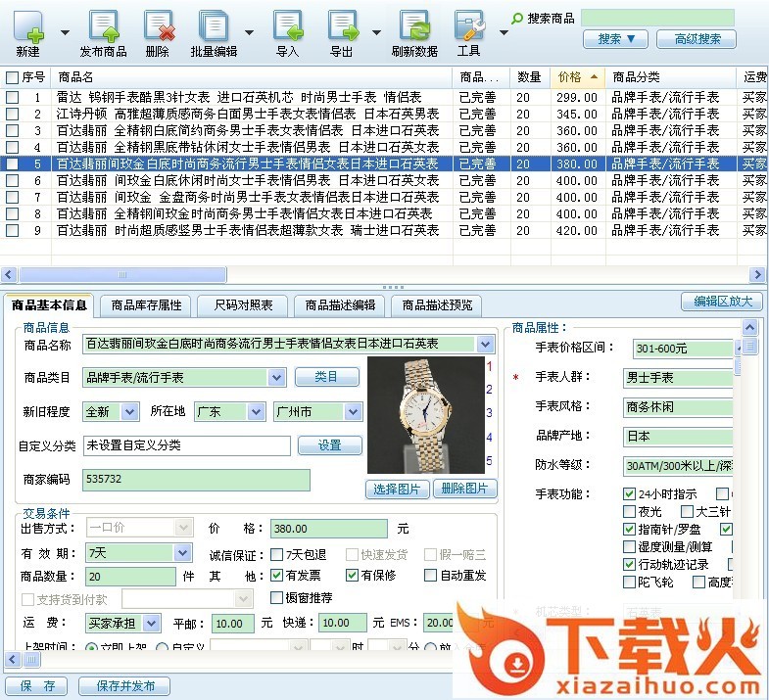Switch to the 商品库存属性 tab
The width and height of the screenshot is (769, 700).
[x=146, y=304]
